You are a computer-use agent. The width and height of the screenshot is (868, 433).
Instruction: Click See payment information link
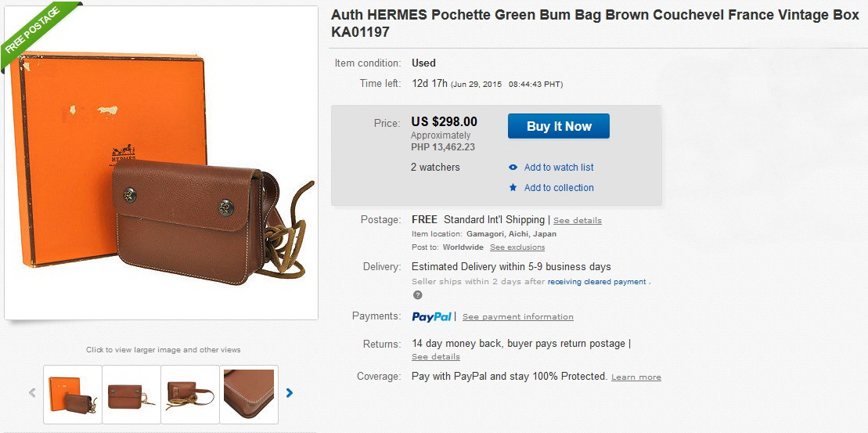518,317
